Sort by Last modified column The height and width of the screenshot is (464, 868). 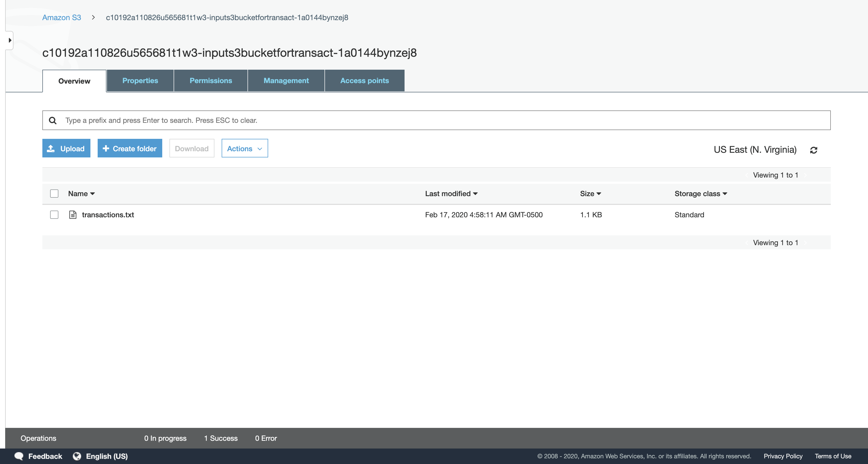[x=451, y=194]
